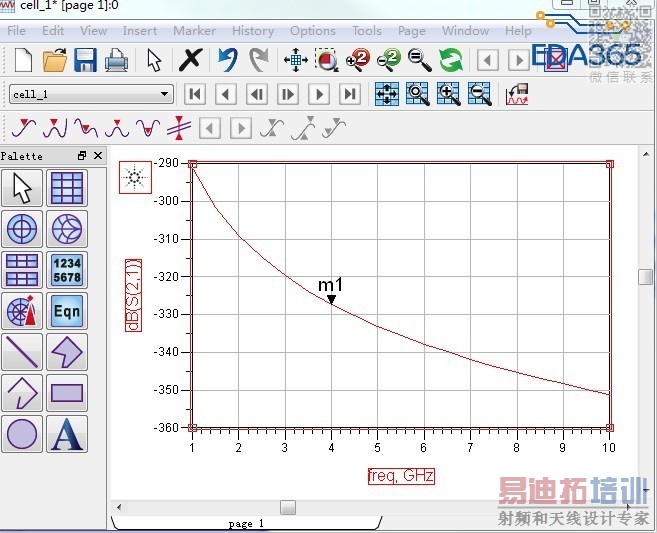Zoom to a selected area
Screen dimensions: 657x533
coord(327,60)
